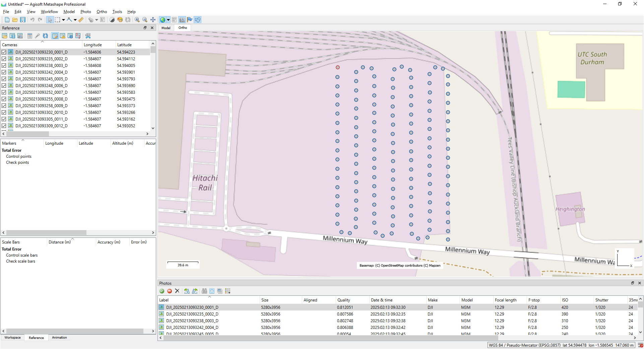Switch to the Workspace tab
Viewport: 644px width, 349px height.
[12, 338]
